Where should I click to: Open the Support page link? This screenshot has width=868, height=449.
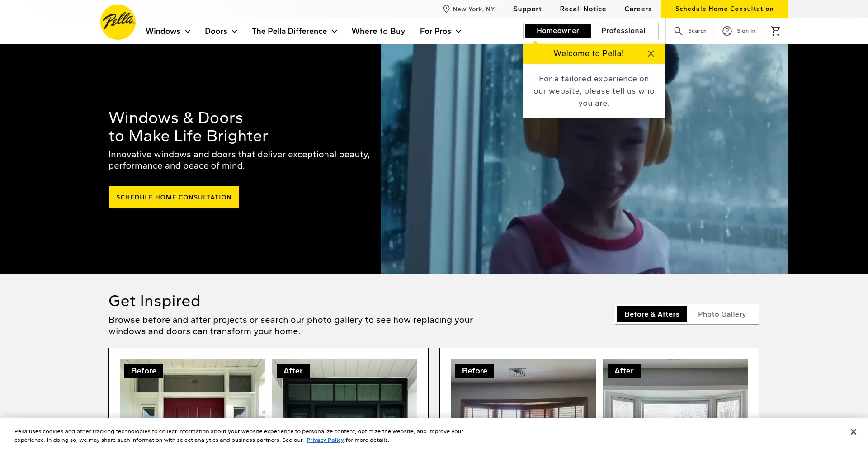click(x=527, y=9)
